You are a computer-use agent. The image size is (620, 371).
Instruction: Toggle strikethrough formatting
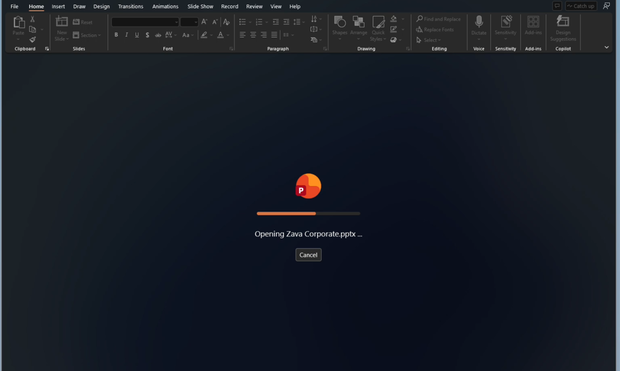point(158,35)
